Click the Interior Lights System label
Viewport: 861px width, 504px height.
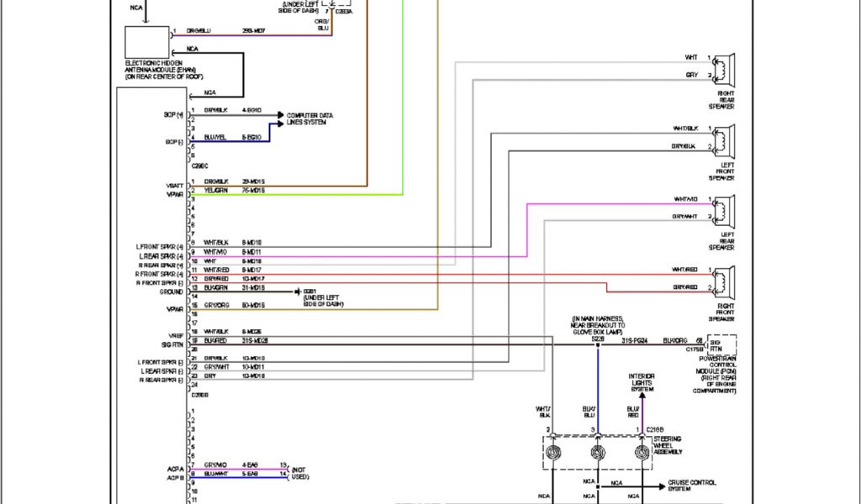click(x=642, y=383)
